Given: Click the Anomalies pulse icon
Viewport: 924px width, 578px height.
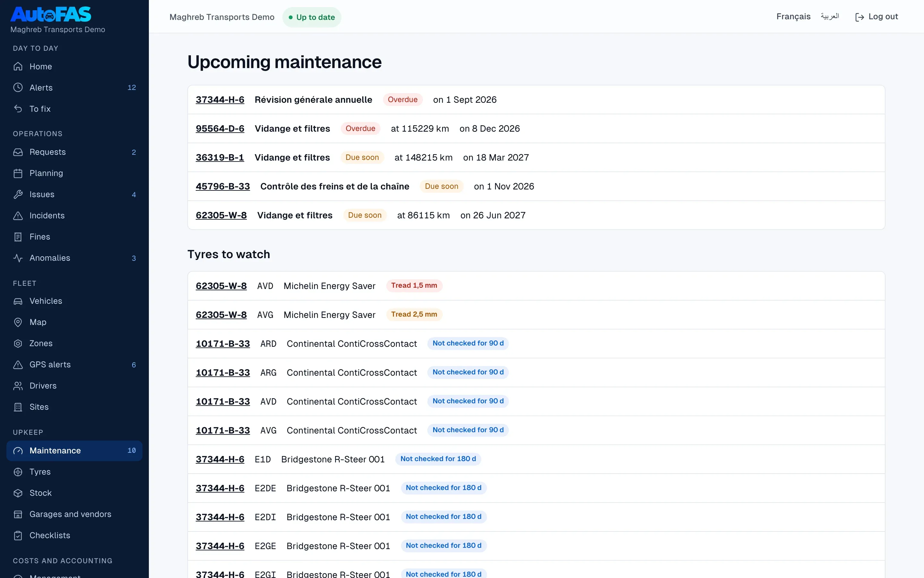Looking at the screenshot, I should tap(18, 258).
